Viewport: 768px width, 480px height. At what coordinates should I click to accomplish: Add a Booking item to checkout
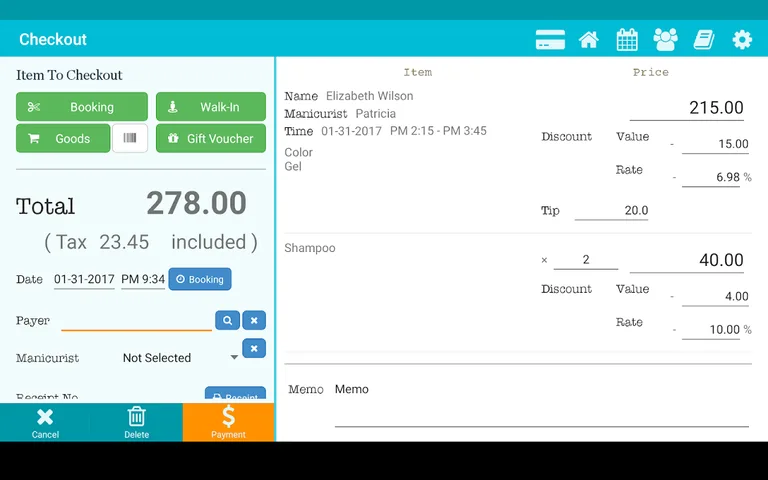pyautogui.click(x=81, y=107)
